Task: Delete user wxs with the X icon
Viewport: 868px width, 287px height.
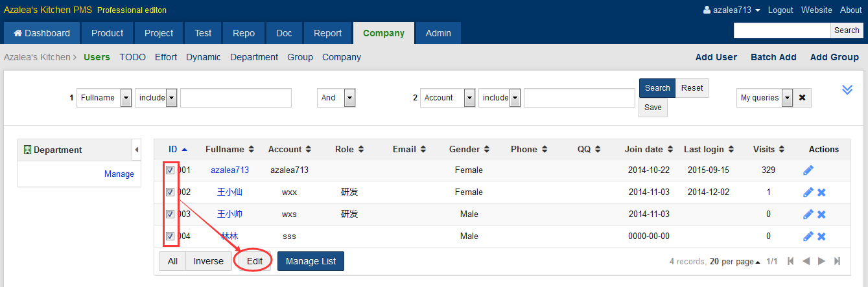Action: tap(821, 214)
